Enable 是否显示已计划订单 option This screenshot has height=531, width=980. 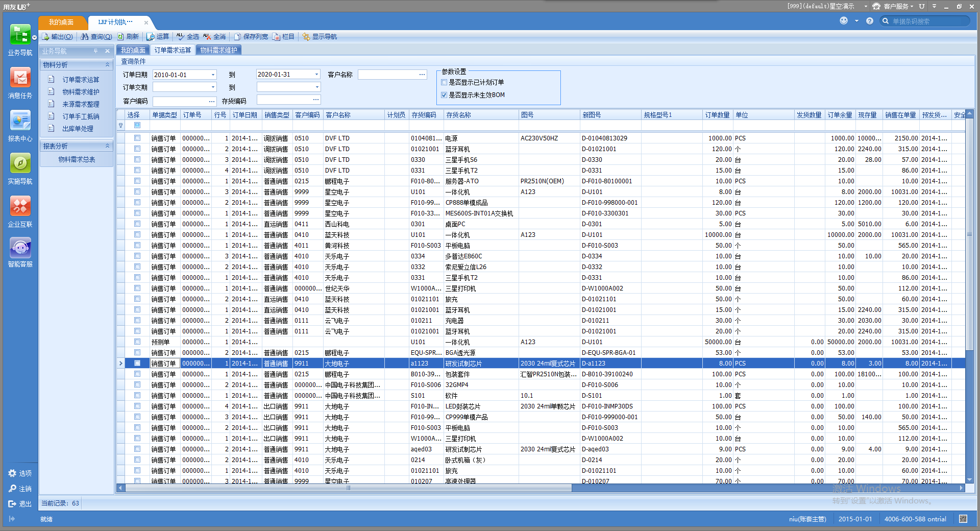pyautogui.click(x=444, y=82)
